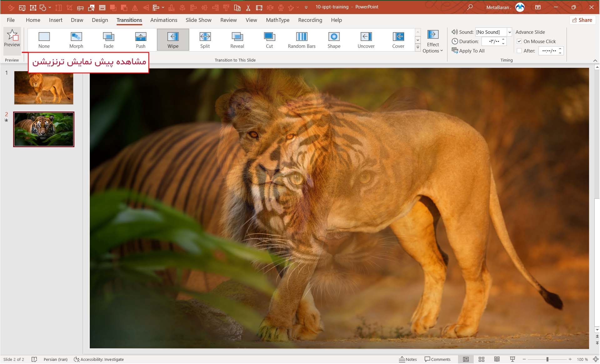The image size is (600, 364).
Task: Set transition to None
Action: (x=44, y=40)
